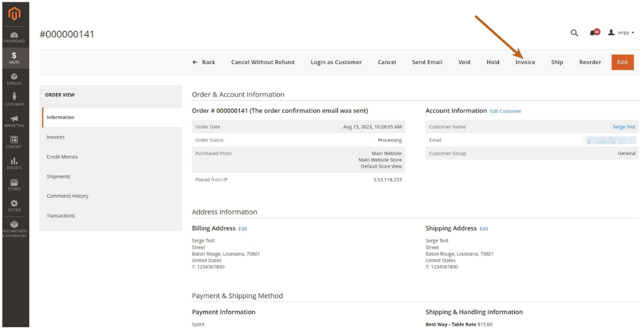
Task: Go Back with the arrow button
Action: [x=204, y=63]
